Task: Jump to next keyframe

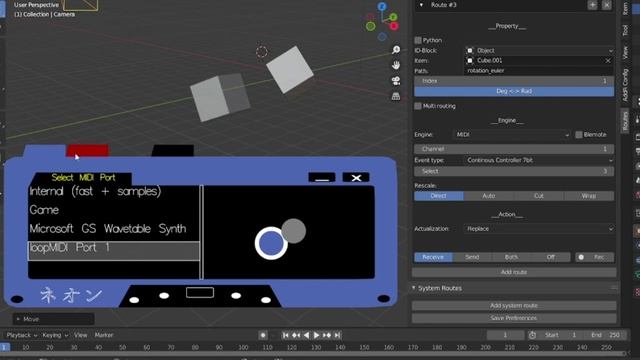Action: [x=327, y=335]
